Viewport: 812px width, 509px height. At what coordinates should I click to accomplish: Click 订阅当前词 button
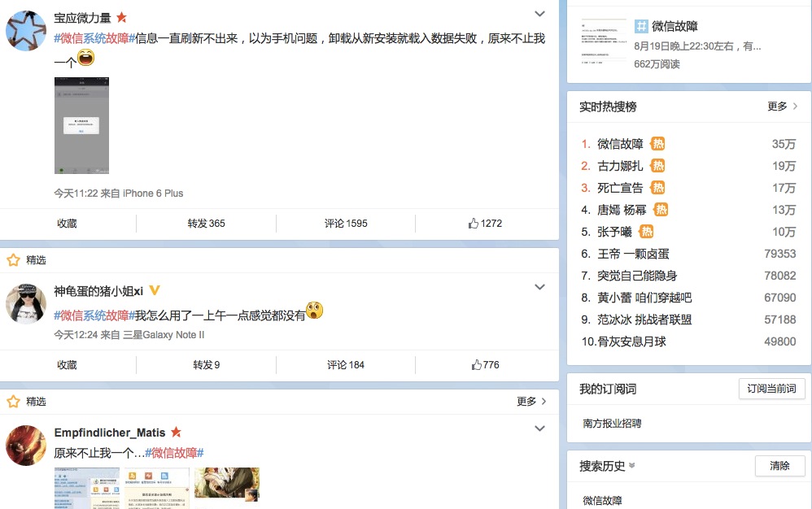coord(771,389)
